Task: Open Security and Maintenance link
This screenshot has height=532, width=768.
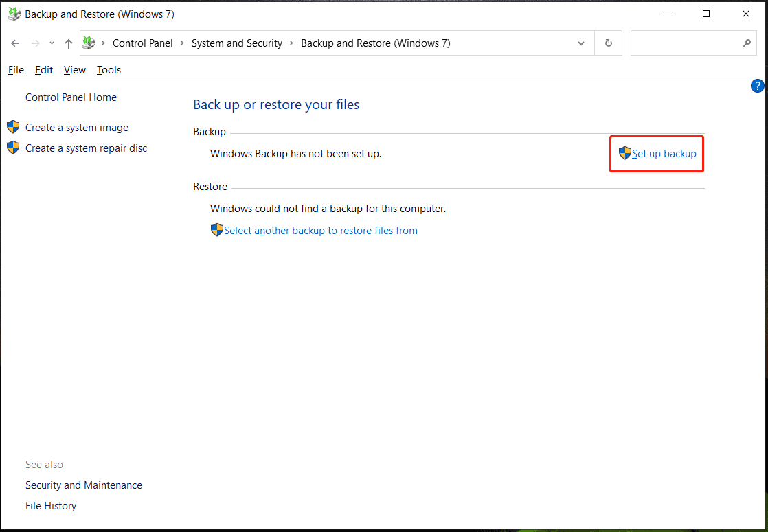Action: click(84, 485)
